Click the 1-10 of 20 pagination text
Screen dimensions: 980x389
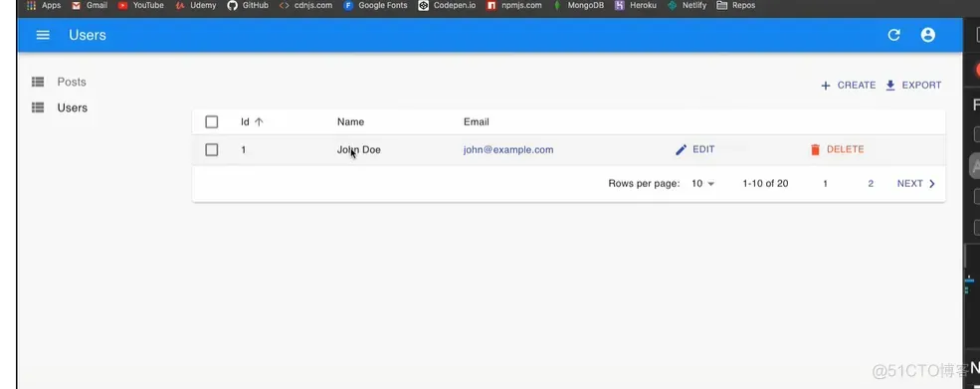765,183
